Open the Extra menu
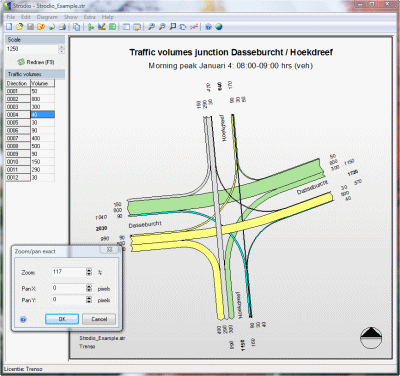 [89, 17]
